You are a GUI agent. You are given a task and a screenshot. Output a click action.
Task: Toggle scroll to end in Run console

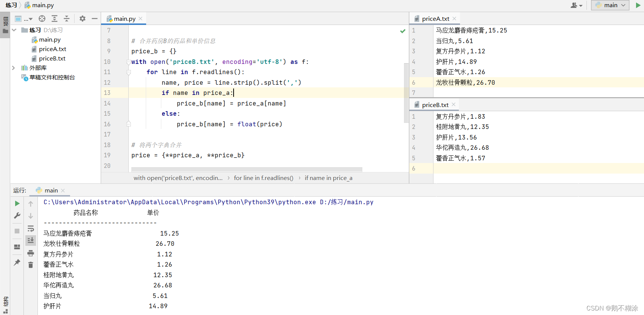coord(31,240)
